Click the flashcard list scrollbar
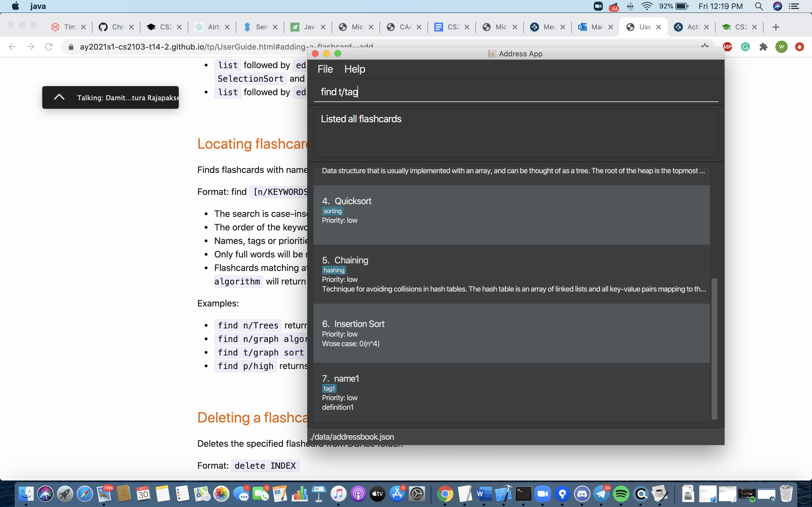Image resolution: width=812 pixels, height=507 pixels. [x=714, y=349]
